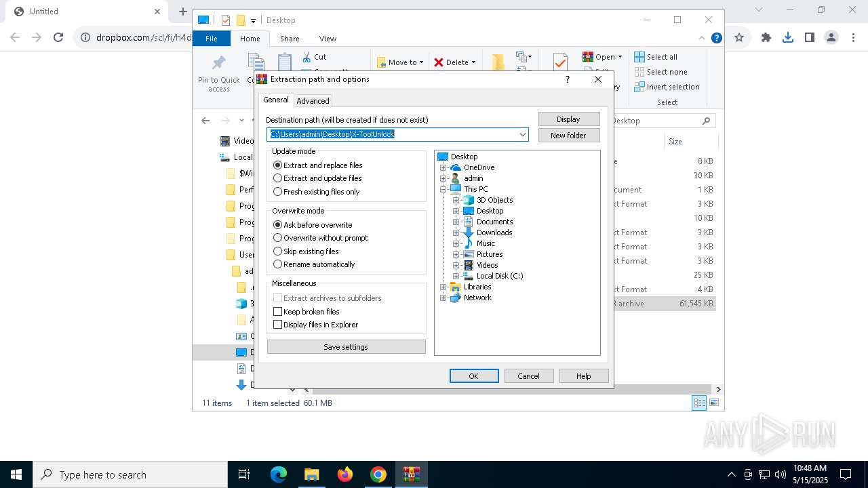
Task: Open Windows Start menu
Action: (x=16, y=474)
